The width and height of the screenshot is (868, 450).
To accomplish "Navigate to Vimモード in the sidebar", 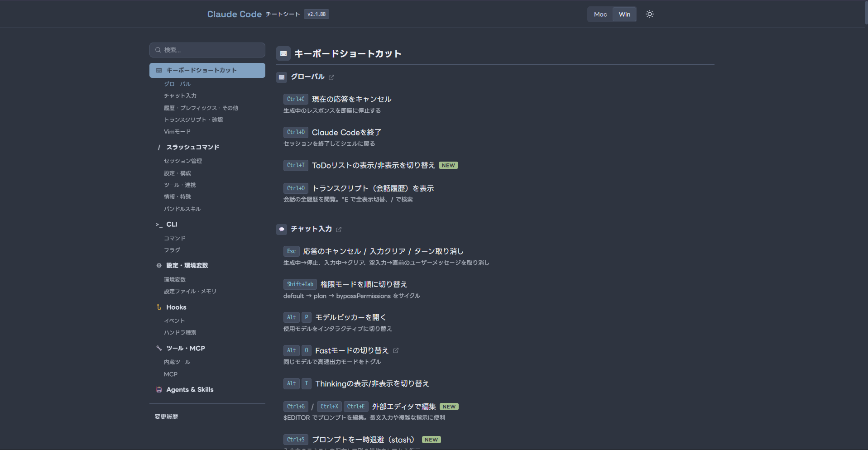I will click(x=177, y=131).
